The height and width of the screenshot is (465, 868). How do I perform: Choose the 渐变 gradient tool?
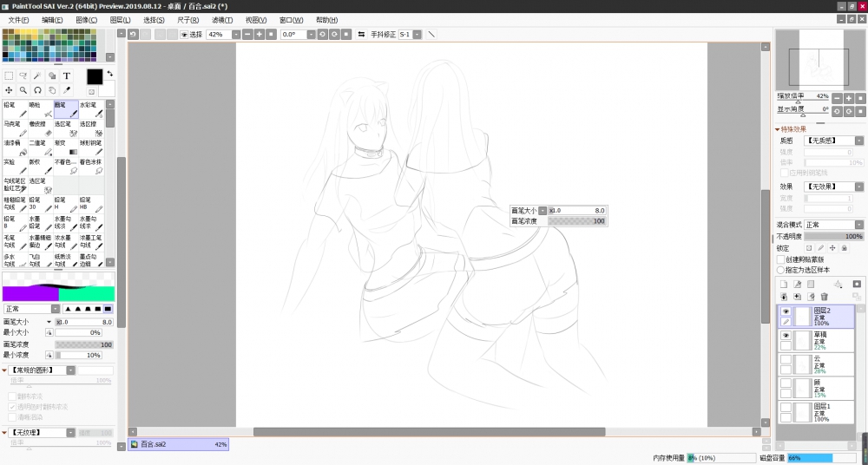coord(67,147)
